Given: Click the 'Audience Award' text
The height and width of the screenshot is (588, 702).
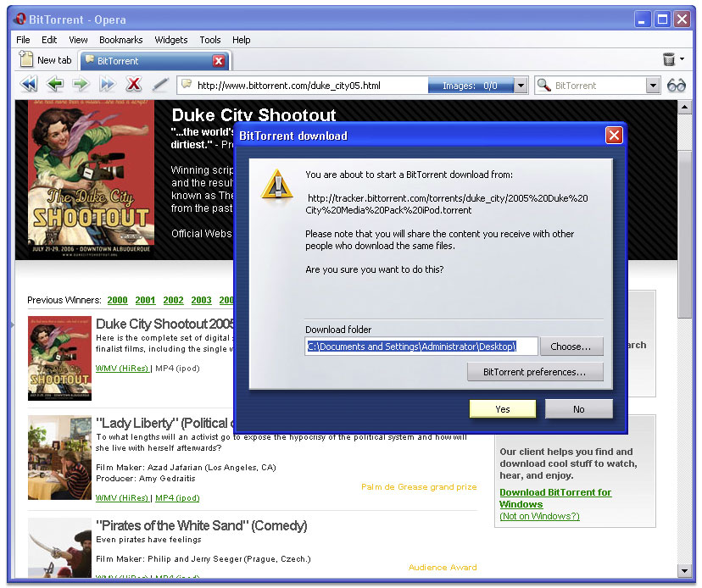Looking at the screenshot, I should (443, 568).
